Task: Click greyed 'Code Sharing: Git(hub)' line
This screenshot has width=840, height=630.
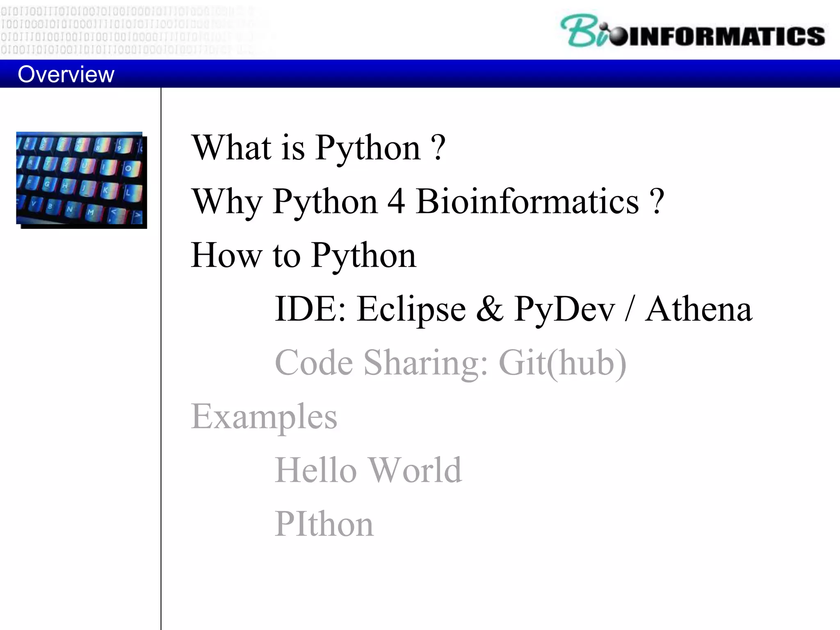Action: pos(451,363)
